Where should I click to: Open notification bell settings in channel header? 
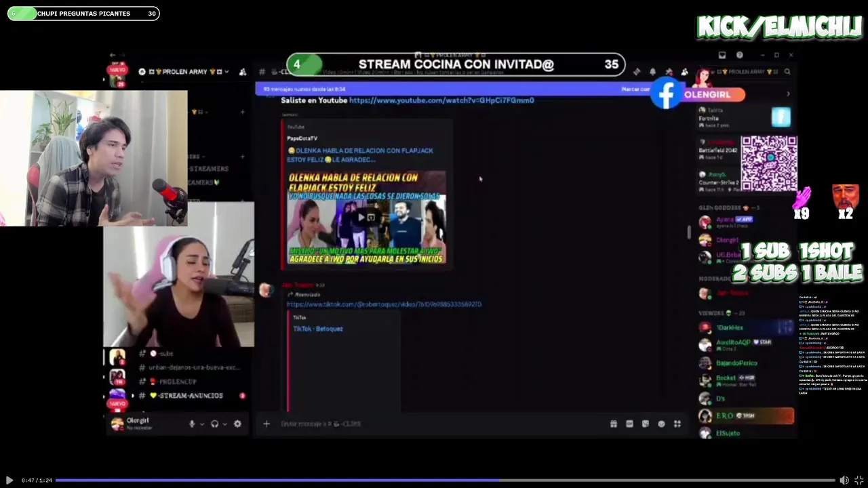[652, 71]
